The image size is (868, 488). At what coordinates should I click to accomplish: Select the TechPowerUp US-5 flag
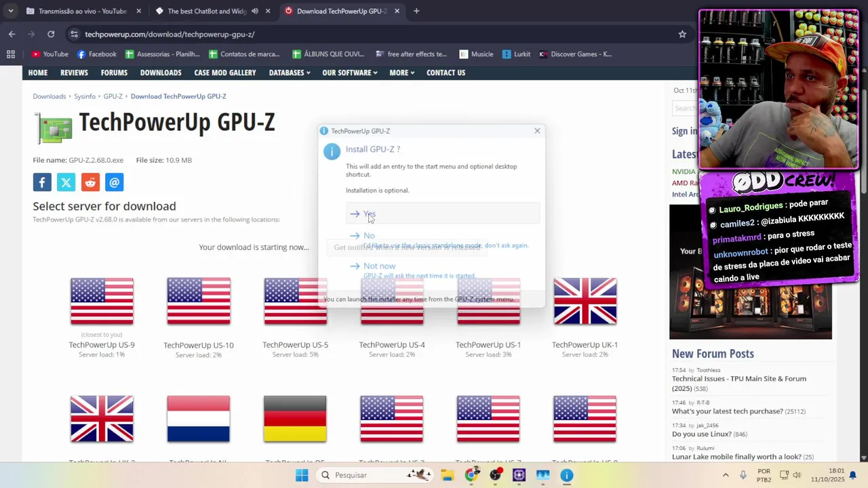tap(295, 301)
